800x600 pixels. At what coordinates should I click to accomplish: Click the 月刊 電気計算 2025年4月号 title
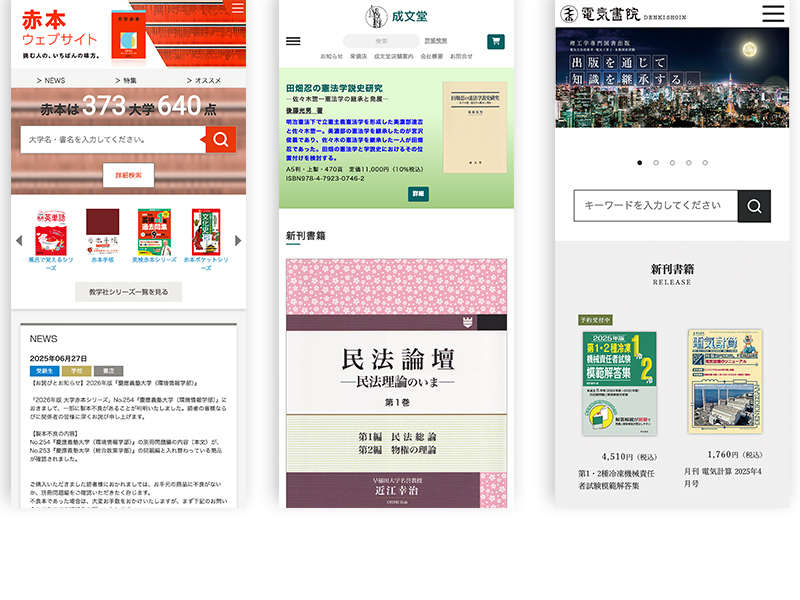722,478
